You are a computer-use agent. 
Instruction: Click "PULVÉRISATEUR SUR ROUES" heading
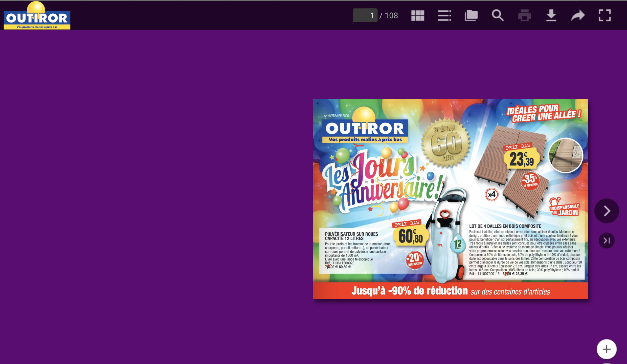point(351,234)
